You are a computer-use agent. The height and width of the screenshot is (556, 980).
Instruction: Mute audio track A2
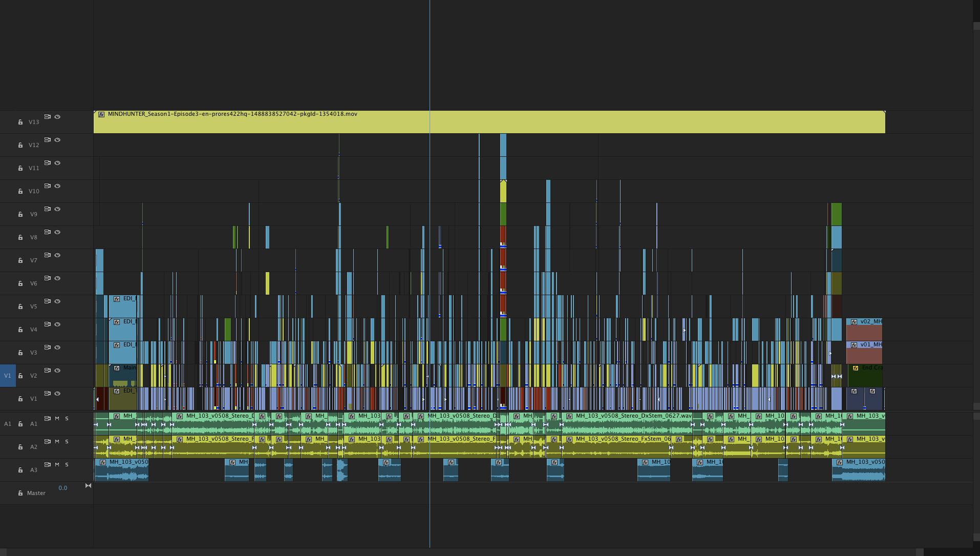tap(57, 442)
